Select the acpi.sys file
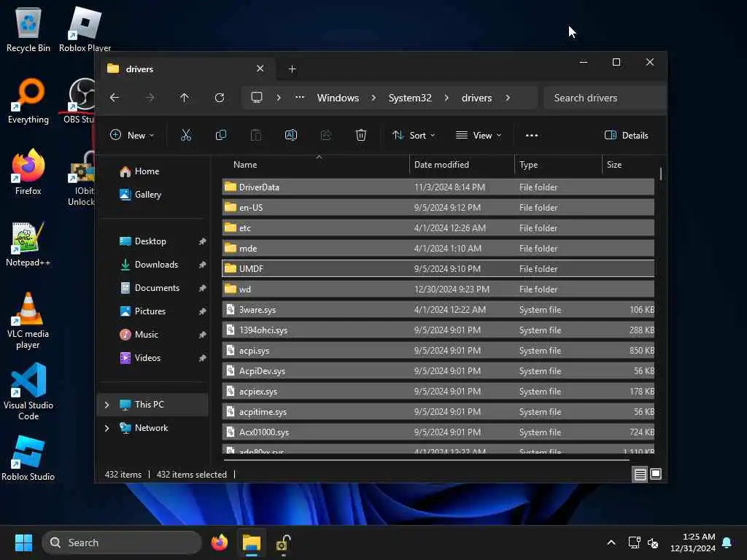This screenshot has width=747, height=560. pos(438,351)
